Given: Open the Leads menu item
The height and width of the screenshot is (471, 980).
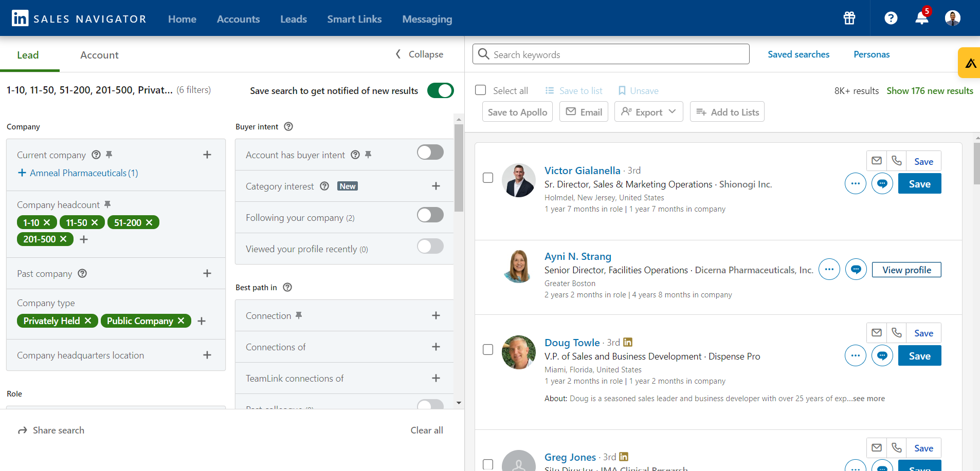Looking at the screenshot, I should coord(294,19).
